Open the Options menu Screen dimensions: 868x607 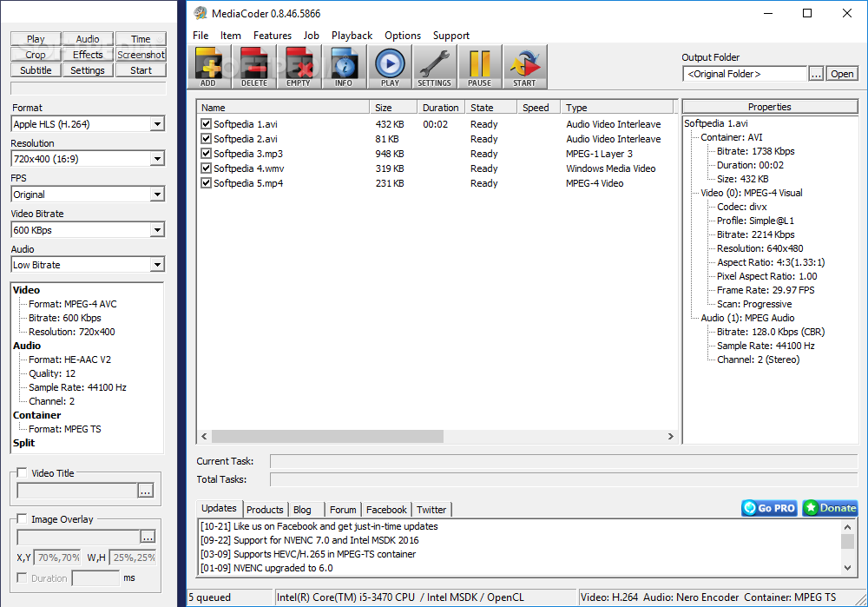[x=403, y=36]
